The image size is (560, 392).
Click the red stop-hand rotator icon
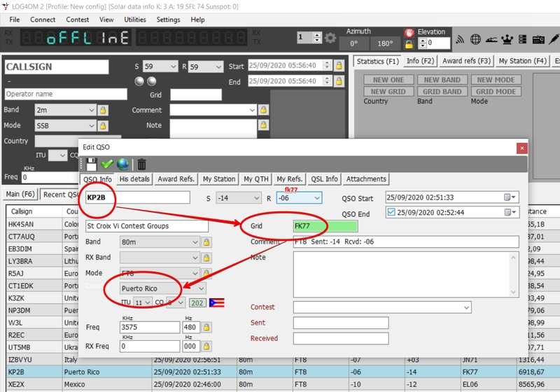point(409,32)
